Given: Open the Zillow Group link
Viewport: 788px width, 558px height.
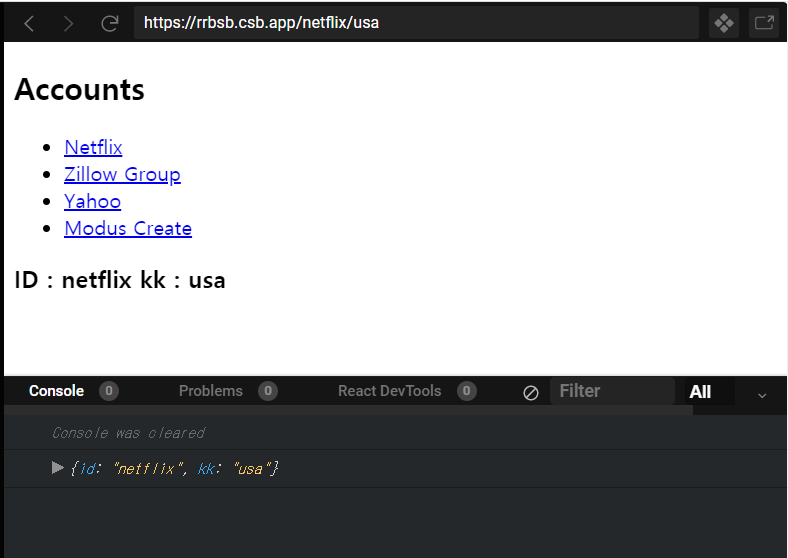Looking at the screenshot, I should (x=122, y=174).
